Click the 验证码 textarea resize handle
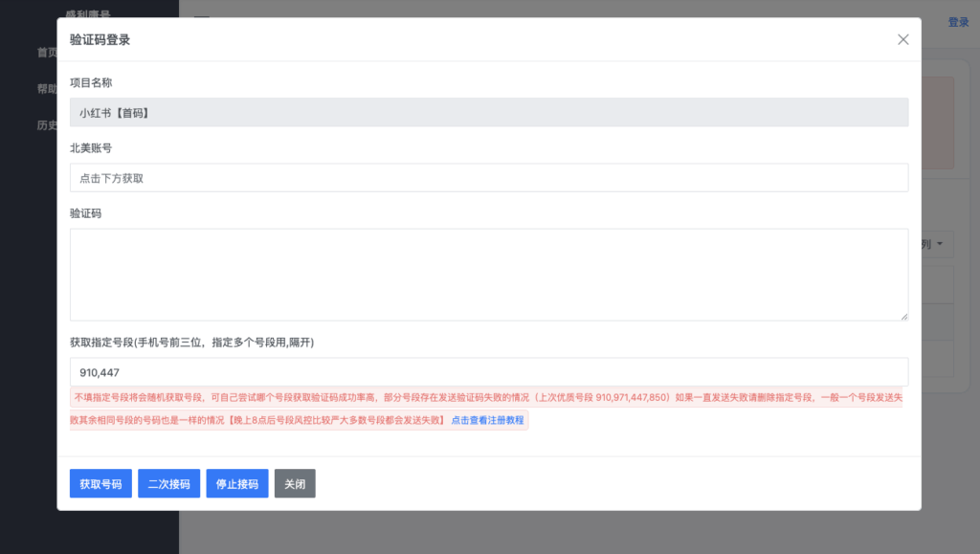 (903, 316)
